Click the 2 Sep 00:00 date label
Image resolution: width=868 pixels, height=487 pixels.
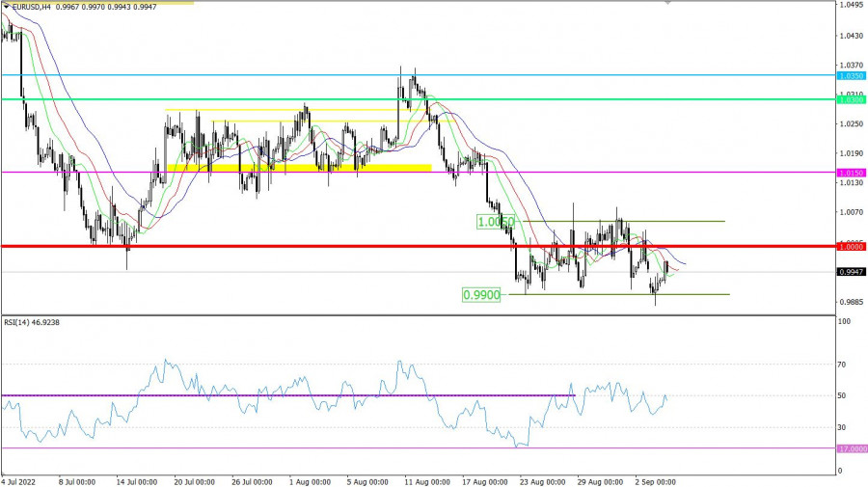pos(654,479)
